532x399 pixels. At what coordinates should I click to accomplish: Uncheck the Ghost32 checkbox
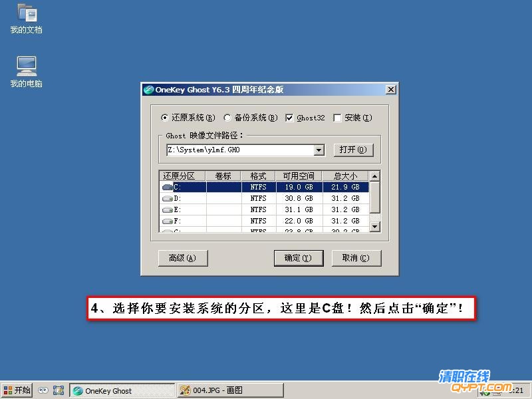289,118
